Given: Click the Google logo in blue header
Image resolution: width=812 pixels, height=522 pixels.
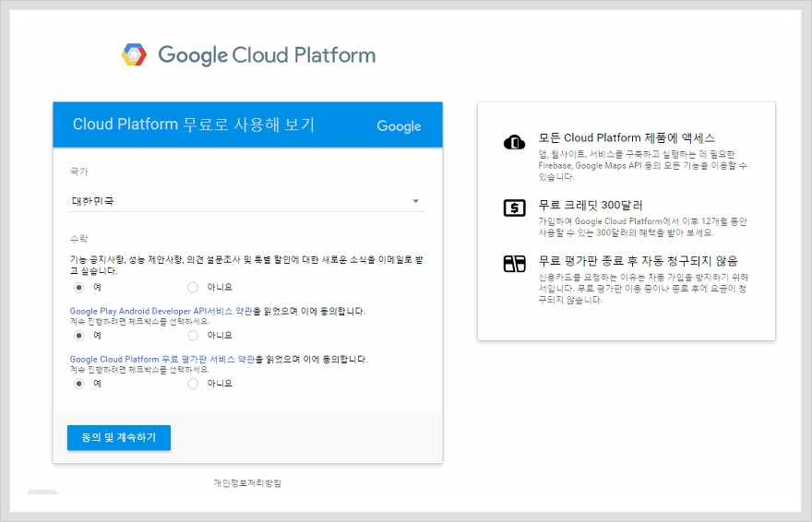Looking at the screenshot, I should click(399, 126).
